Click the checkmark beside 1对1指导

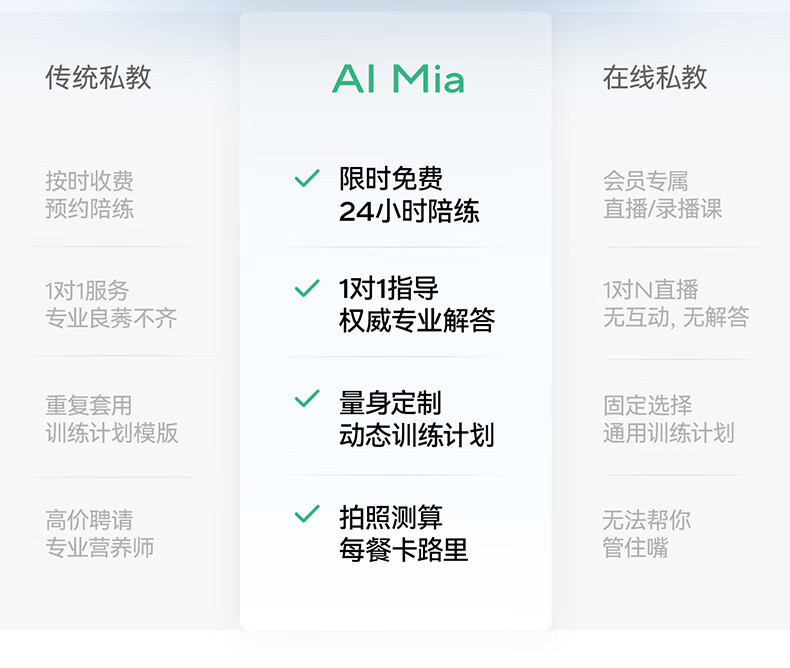point(306,290)
